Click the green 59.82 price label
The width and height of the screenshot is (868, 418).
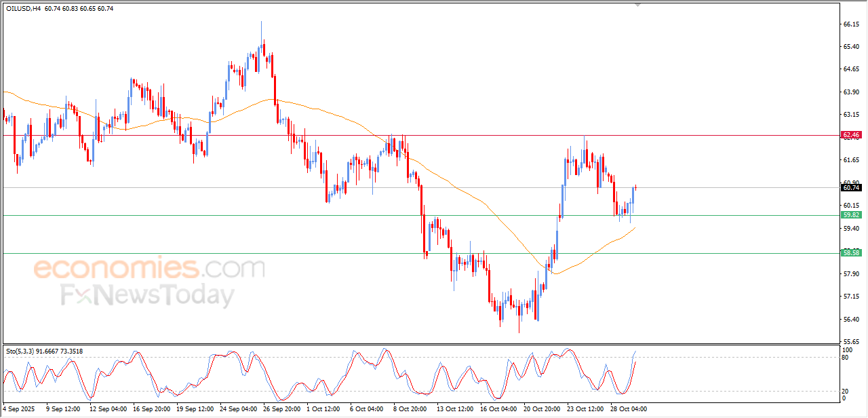tap(850, 215)
